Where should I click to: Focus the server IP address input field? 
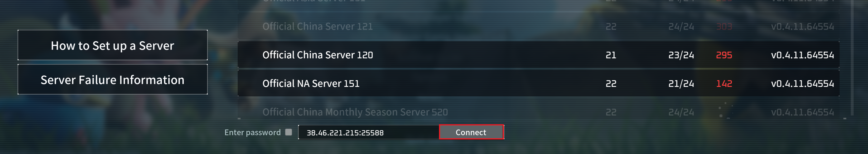pyautogui.click(x=369, y=132)
